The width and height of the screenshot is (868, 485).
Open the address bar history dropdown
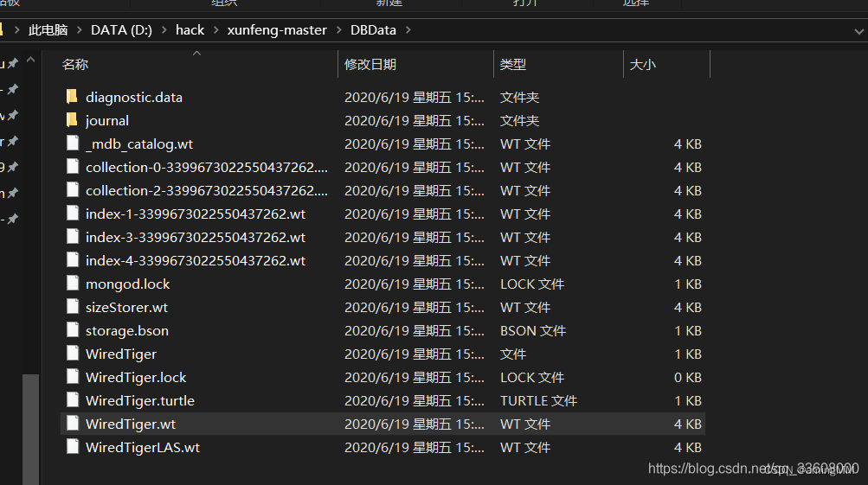point(858,31)
